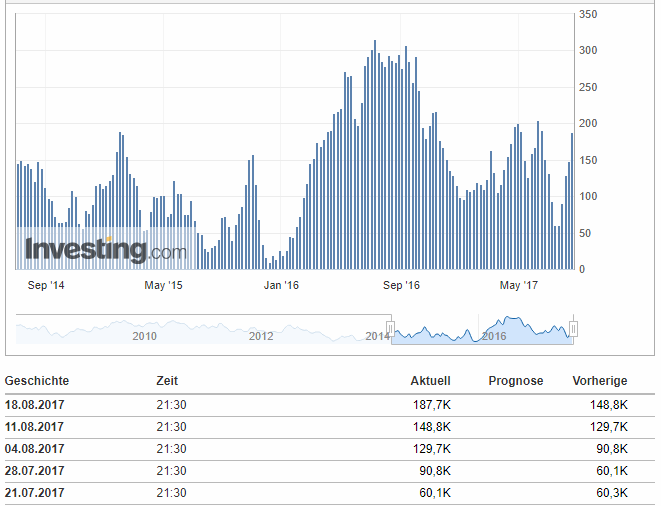Select the Zeit column header
The height and width of the screenshot is (506, 661).
(167, 381)
